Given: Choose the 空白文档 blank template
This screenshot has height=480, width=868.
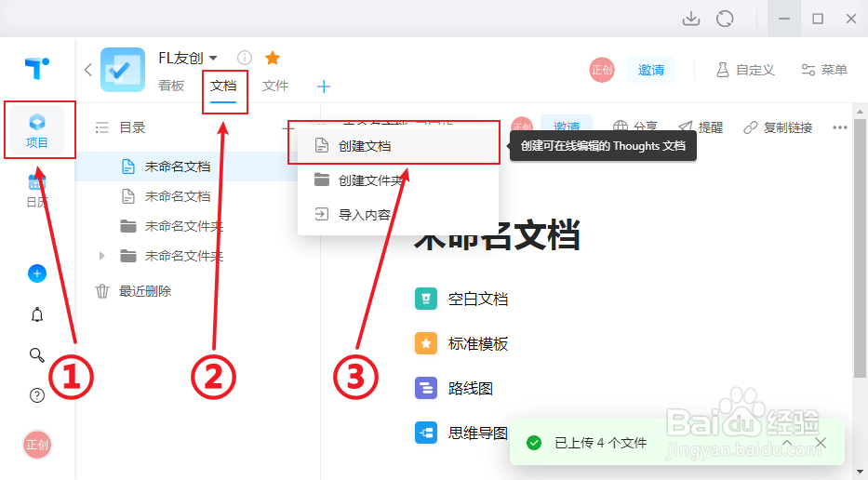Looking at the screenshot, I should 461,299.
